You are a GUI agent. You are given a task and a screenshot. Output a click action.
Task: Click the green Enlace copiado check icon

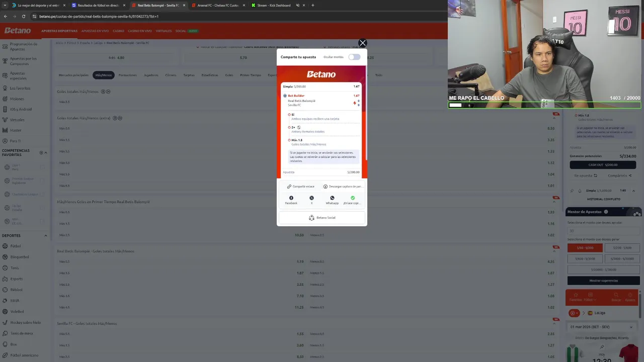pos(353,198)
